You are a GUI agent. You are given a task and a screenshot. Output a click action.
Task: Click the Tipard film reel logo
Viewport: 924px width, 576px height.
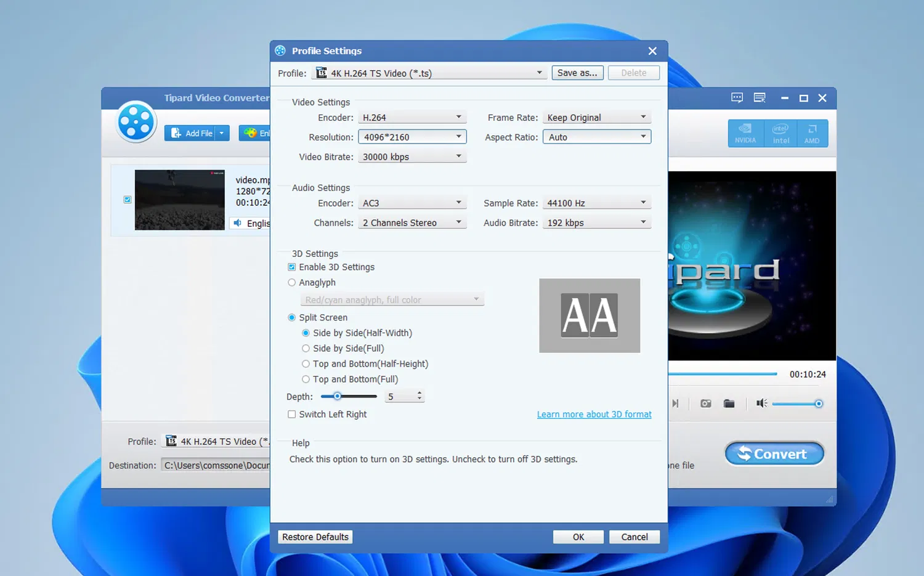click(136, 122)
